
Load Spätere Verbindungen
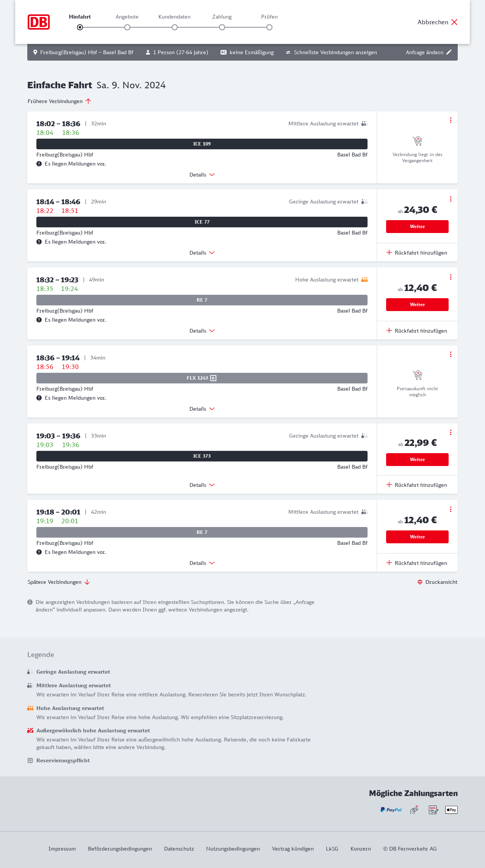coord(59,582)
